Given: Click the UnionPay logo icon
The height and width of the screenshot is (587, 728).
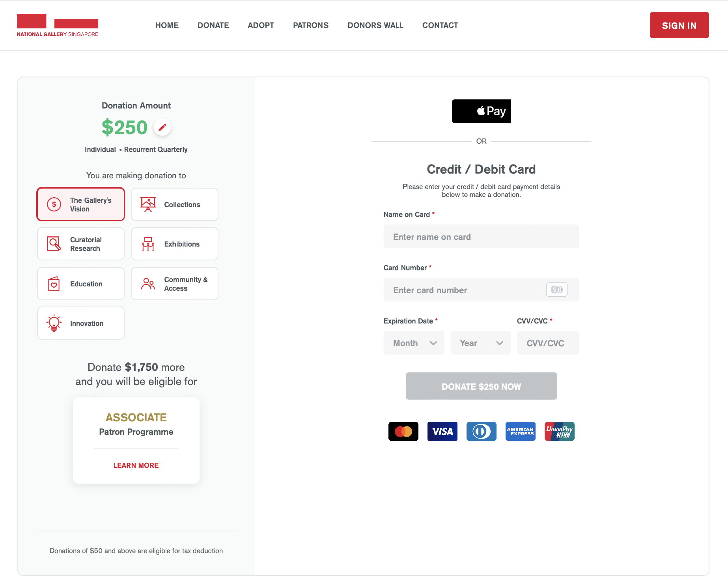Looking at the screenshot, I should [559, 431].
